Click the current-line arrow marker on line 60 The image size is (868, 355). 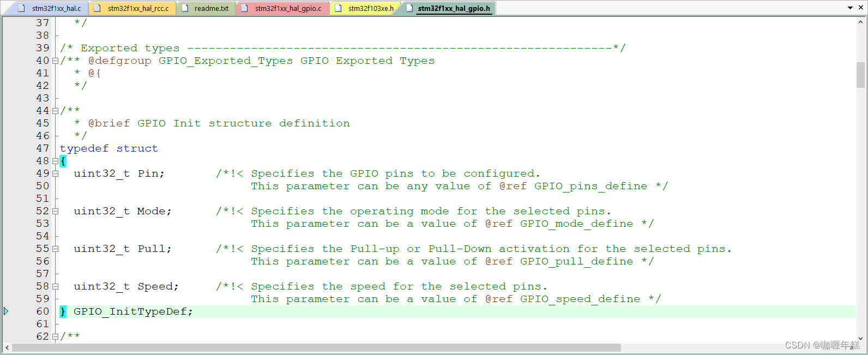[6, 311]
